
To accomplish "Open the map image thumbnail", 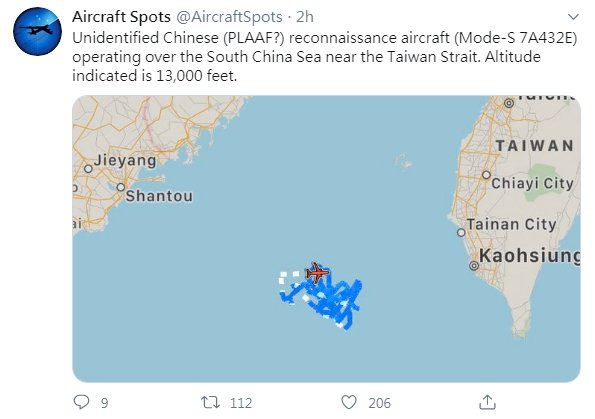I will (x=326, y=239).
